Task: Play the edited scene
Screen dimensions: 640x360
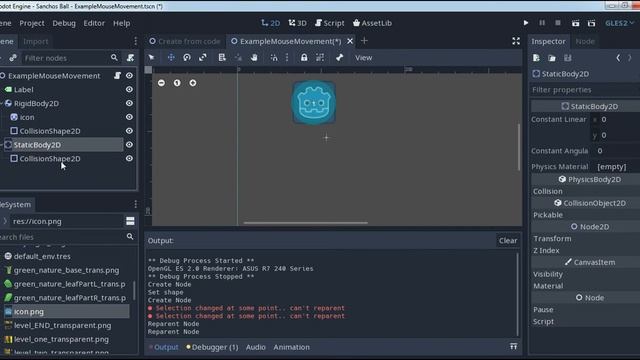Action: pos(575,23)
